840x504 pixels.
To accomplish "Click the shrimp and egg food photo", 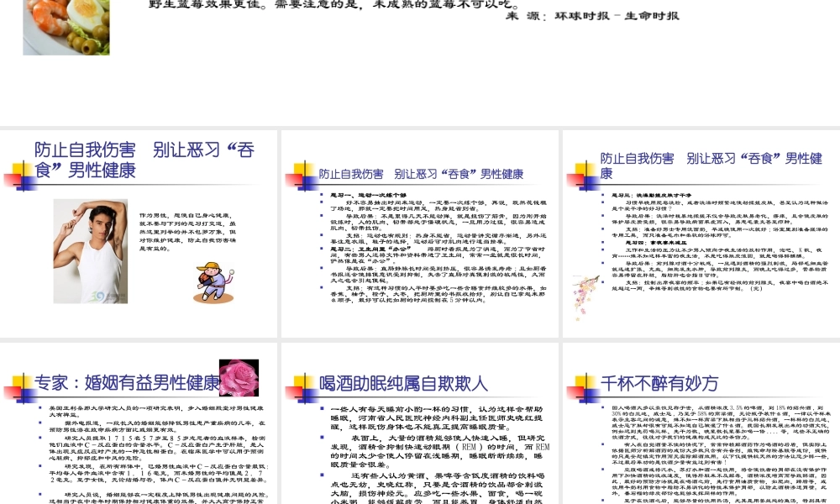I will point(66,27).
